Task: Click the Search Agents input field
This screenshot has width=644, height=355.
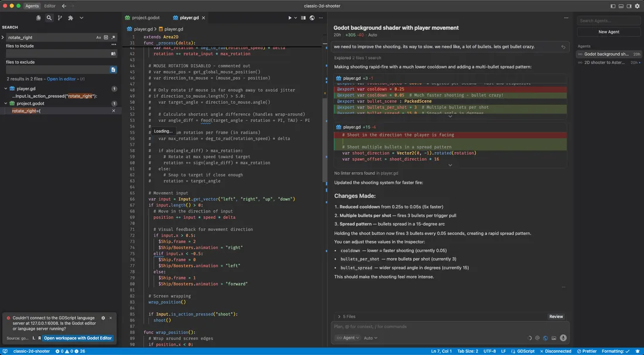Action: pyautogui.click(x=609, y=21)
